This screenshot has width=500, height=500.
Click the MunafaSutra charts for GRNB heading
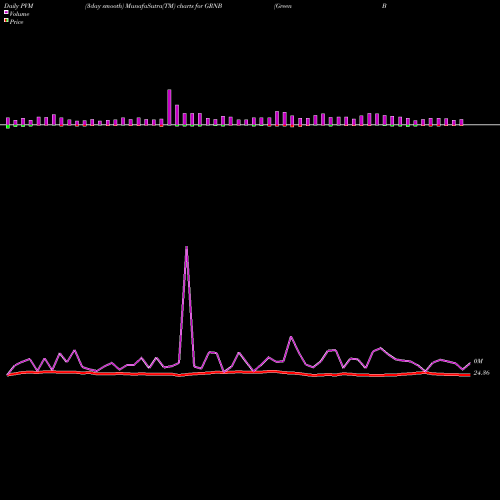click(154, 6)
